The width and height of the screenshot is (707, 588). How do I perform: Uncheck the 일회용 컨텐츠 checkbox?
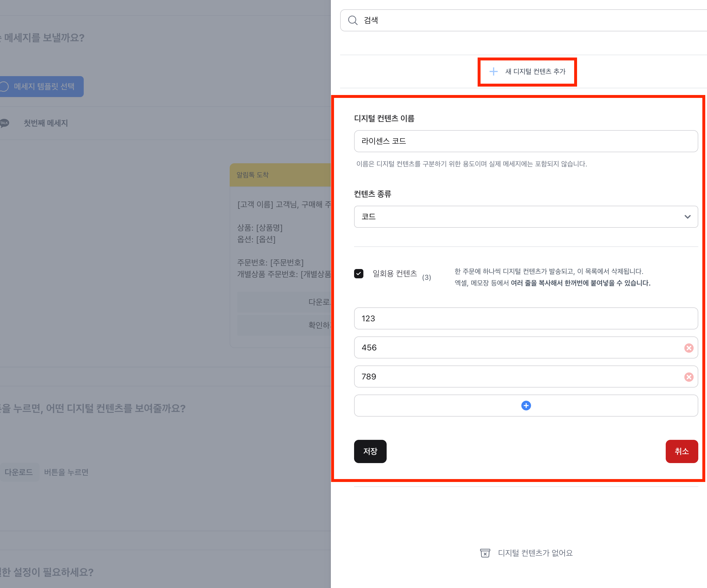click(358, 273)
